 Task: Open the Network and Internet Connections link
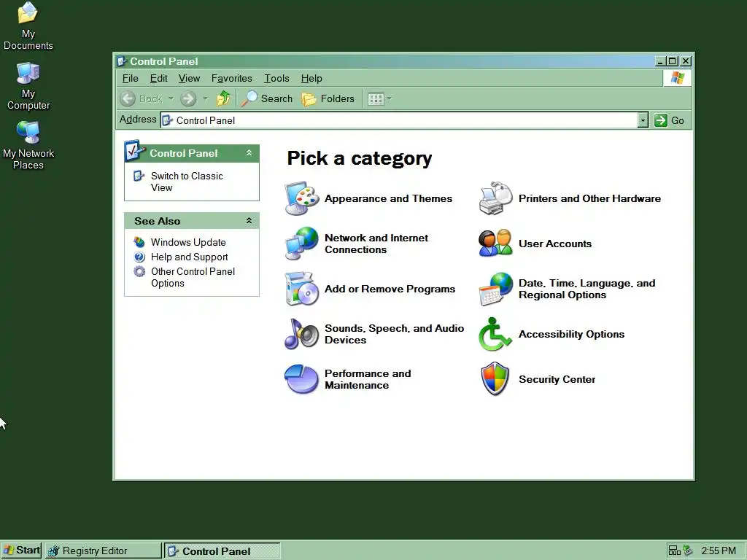point(376,244)
